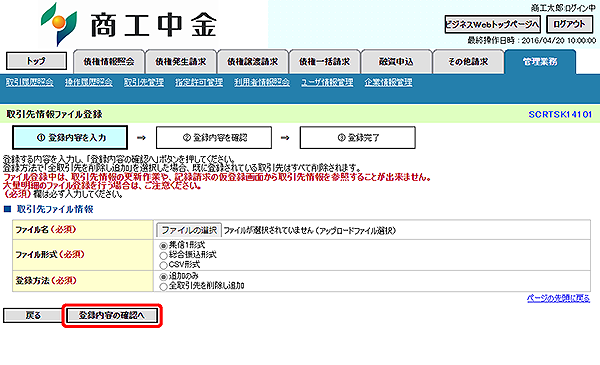Select the 追加のみ radio button

163,277
